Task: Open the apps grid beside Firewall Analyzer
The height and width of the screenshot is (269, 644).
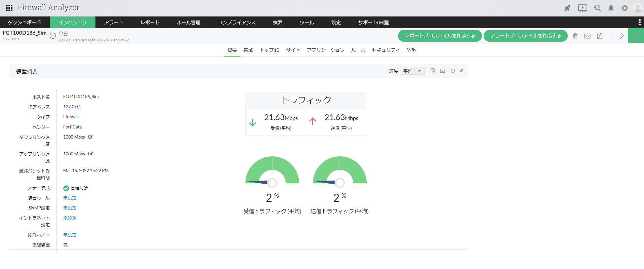Action: [9, 8]
